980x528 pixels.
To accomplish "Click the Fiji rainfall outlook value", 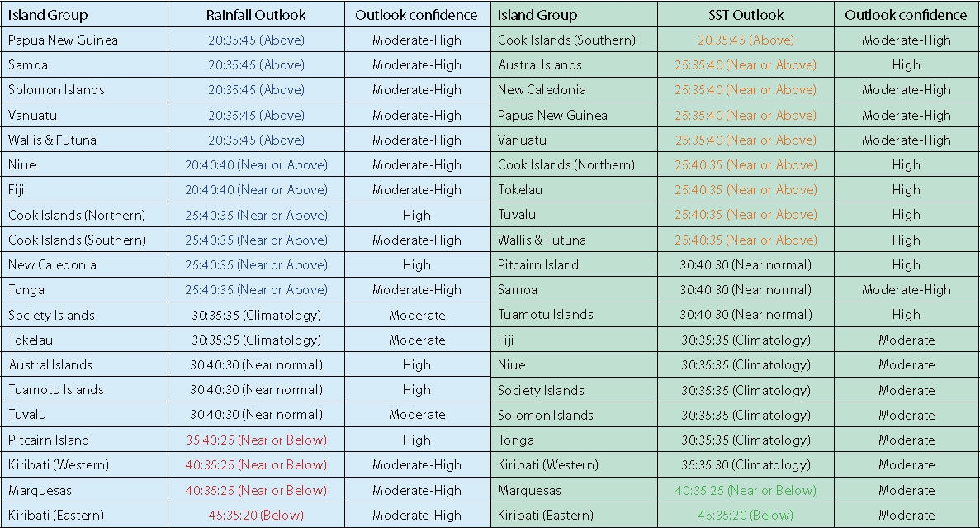I will [256, 189].
